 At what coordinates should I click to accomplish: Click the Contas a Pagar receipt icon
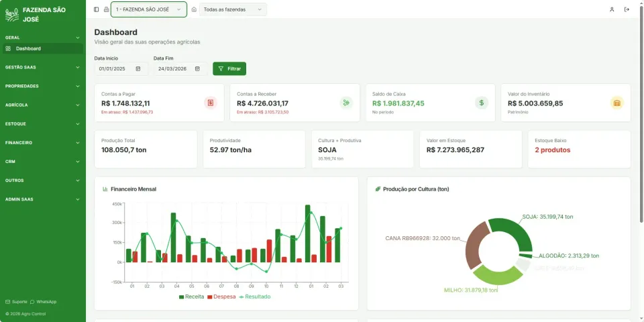[x=210, y=103]
